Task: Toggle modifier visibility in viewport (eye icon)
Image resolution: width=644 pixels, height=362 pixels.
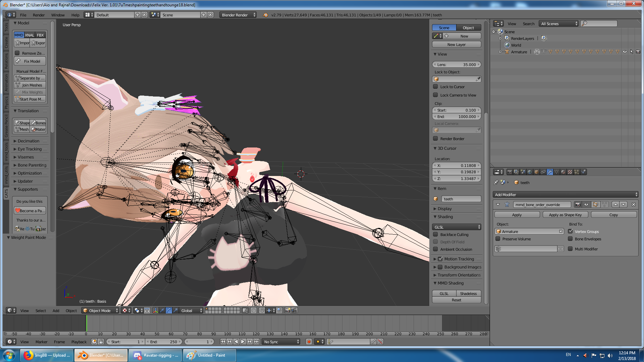Action: pyautogui.click(x=586, y=204)
